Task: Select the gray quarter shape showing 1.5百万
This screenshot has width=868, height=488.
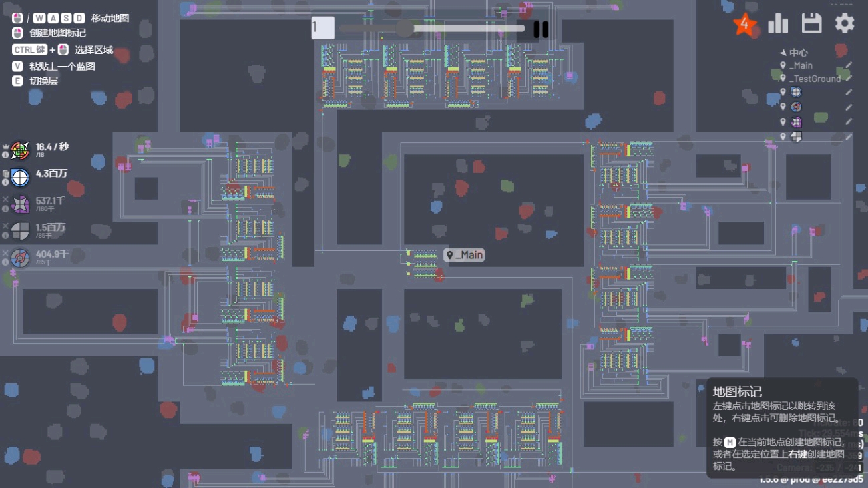Action: (x=20, y=230)
